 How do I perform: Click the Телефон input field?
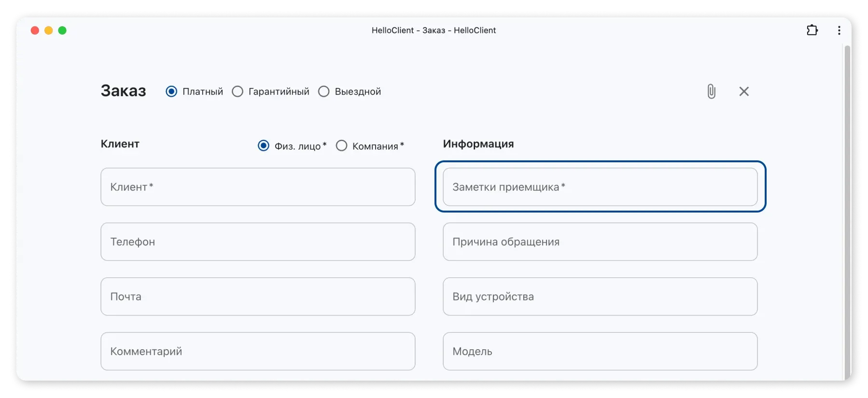[258, 242]
